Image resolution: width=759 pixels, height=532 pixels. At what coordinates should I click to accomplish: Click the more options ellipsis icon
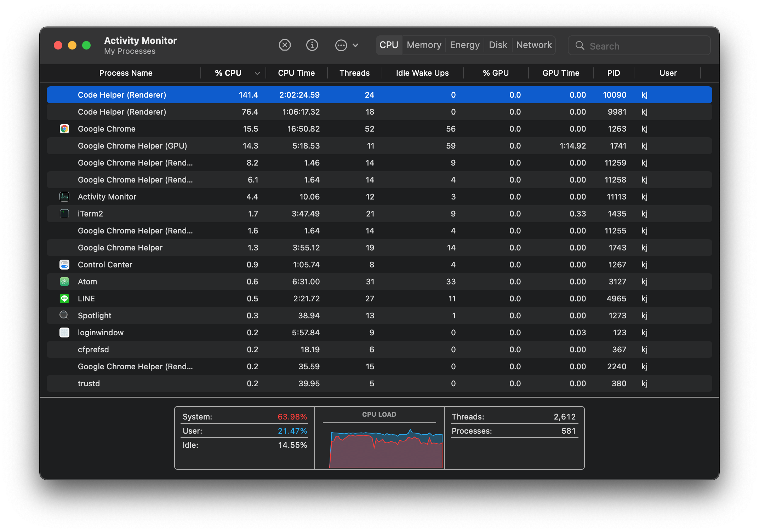click(341, 45)
